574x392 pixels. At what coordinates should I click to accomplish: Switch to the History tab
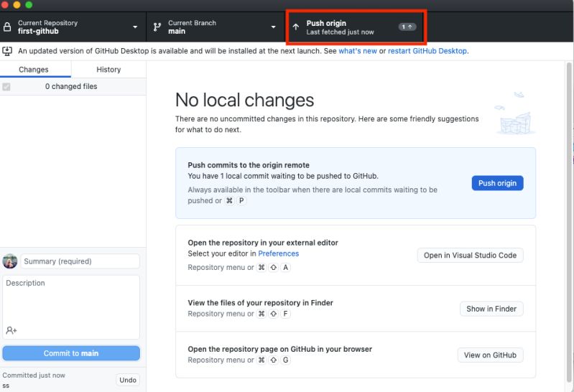coord(108,69)
